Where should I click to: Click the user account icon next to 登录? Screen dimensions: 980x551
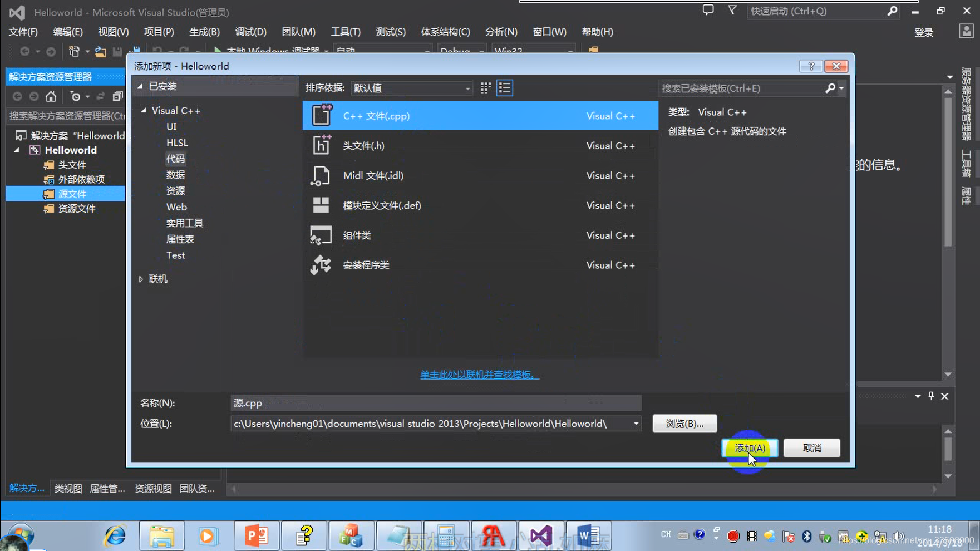[966, 31]
